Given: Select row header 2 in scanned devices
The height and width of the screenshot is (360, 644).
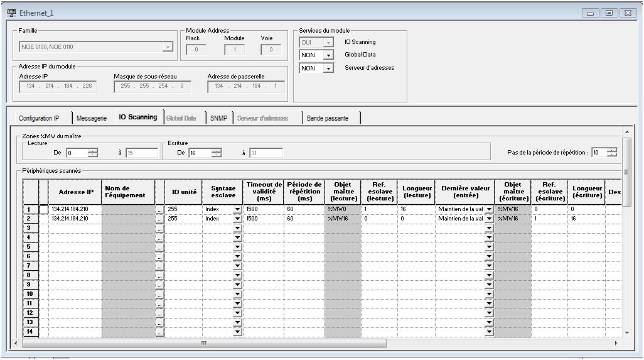Looking at the screenshot, I should [30, 219].
